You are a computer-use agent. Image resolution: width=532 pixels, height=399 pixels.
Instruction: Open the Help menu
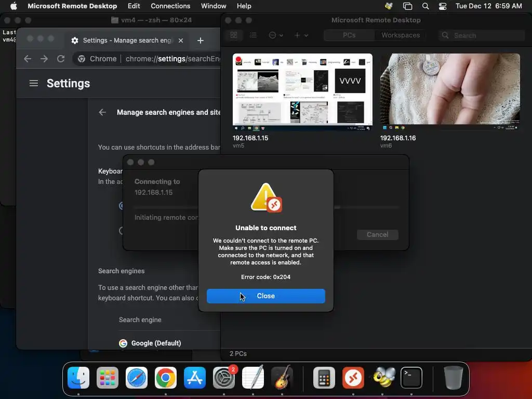pos(244,6)
